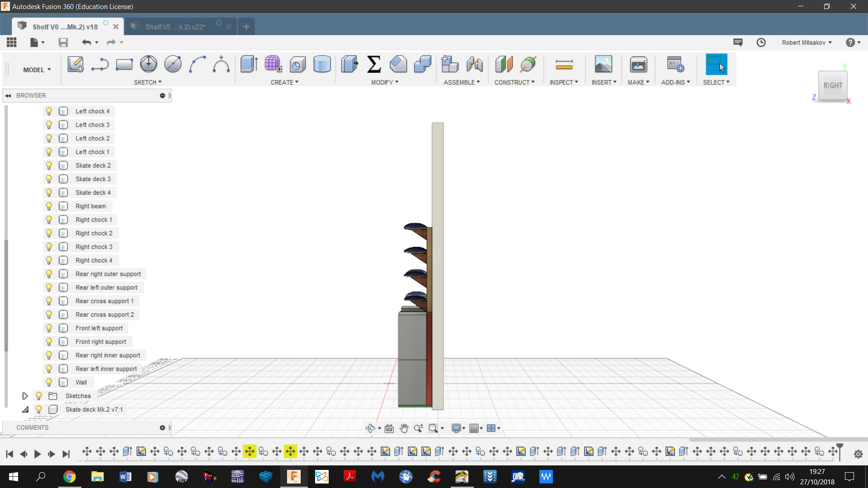This screenshot has width=868, height=488.
Task: Collapse the BROWSER panel arrows
Action: [8, 95]
